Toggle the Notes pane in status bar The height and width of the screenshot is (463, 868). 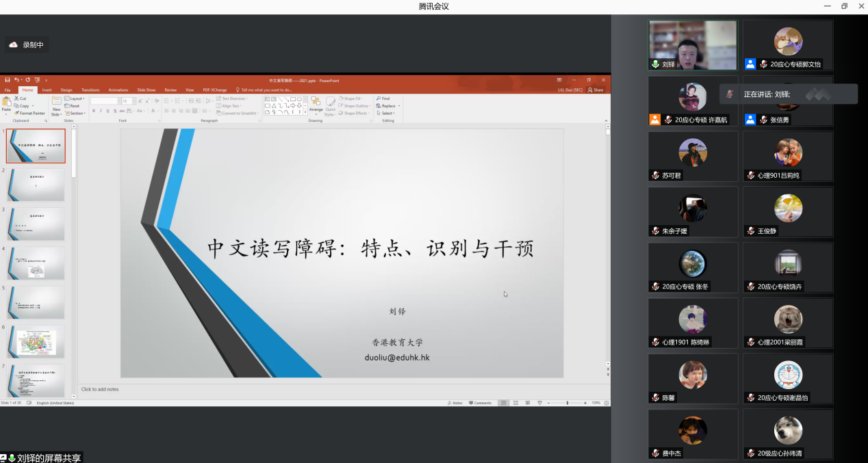pyautogui.click(x=455, y=403)
